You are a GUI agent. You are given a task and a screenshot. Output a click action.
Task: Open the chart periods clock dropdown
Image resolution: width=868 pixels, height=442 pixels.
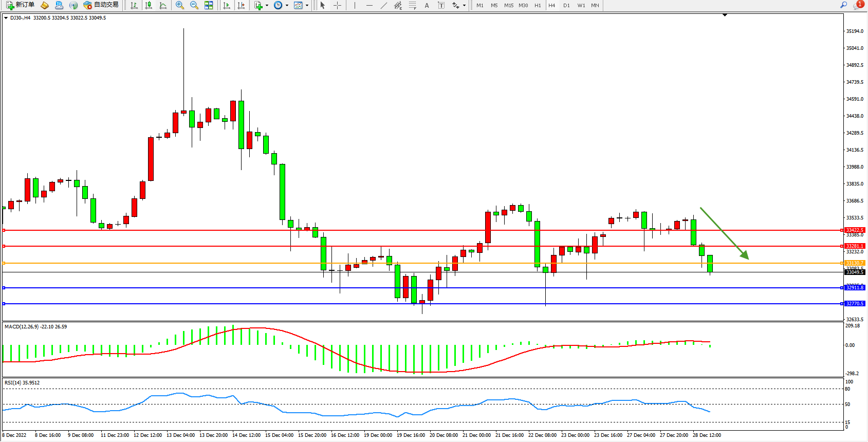[287, 5]
